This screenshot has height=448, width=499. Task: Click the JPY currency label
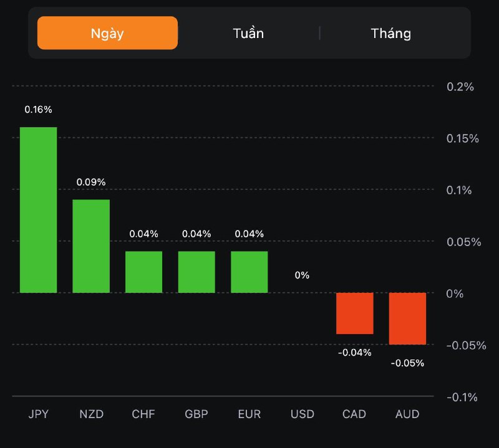[x=38, y=414]
